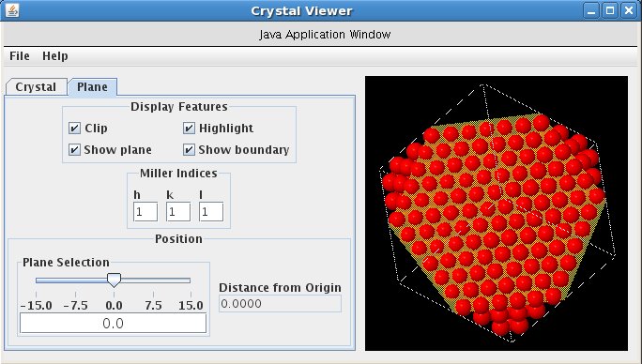Toggle the Highlight checkbox
The height and width of the screenshot is (364, 642).
click(189, 129)
